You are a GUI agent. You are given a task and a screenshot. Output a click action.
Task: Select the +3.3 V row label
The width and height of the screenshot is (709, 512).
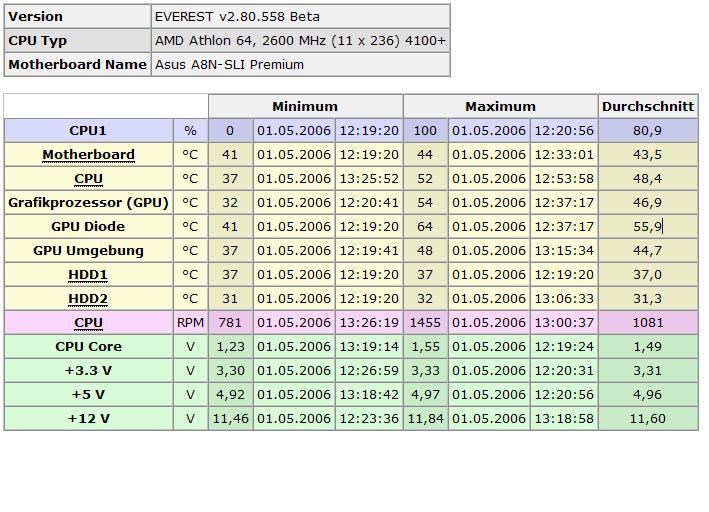89,370
